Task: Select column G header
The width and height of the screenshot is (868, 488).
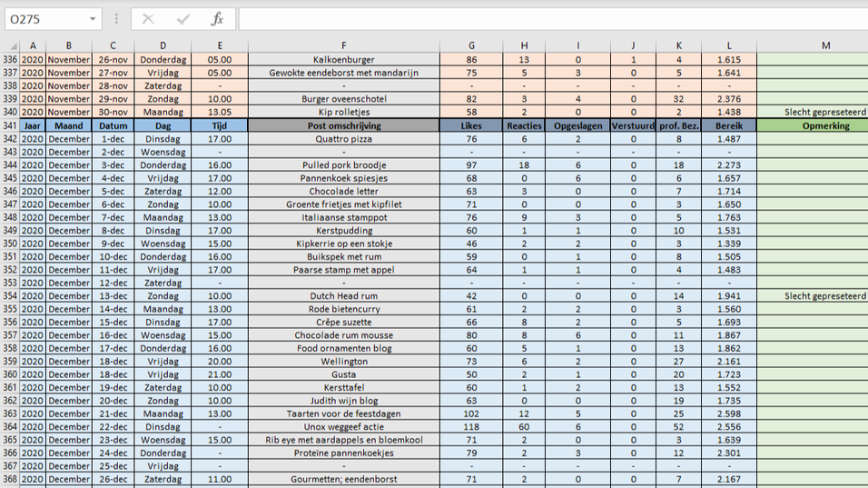Action: [471, 46]
